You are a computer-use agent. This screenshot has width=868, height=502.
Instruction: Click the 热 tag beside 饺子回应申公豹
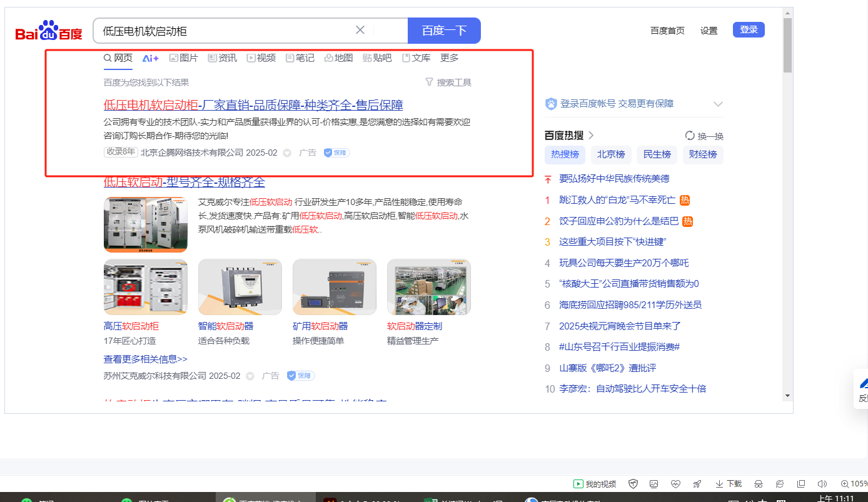point(688,221)
